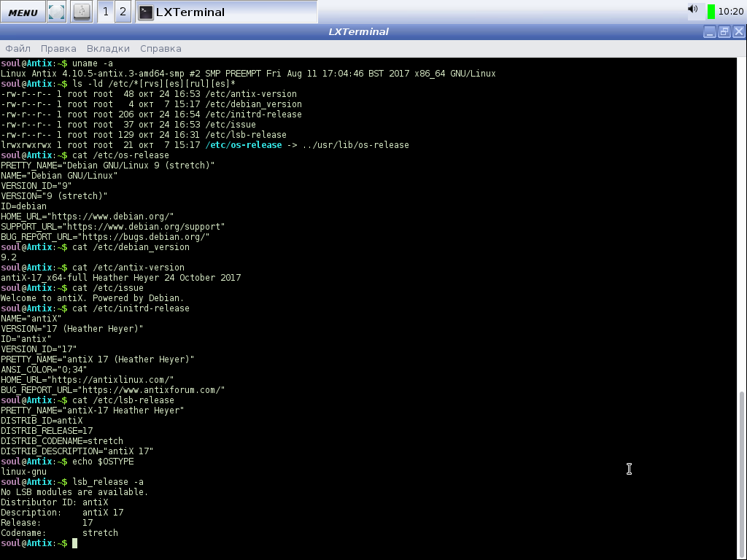The height and width of the screenshot is (560, 747).
Task: Click antiX-17_x64-full Heather Heyer line
Action: pos(120,278)
